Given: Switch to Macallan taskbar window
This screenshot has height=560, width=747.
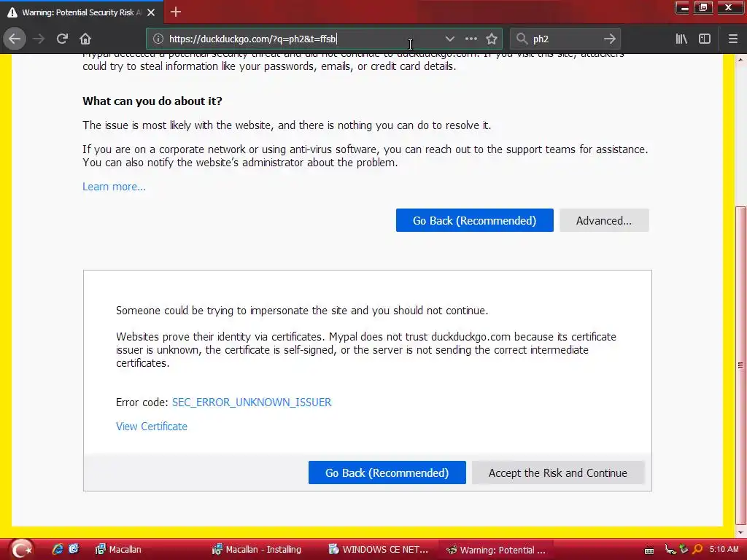Looking at the screenshot, I should click(119, 550).
